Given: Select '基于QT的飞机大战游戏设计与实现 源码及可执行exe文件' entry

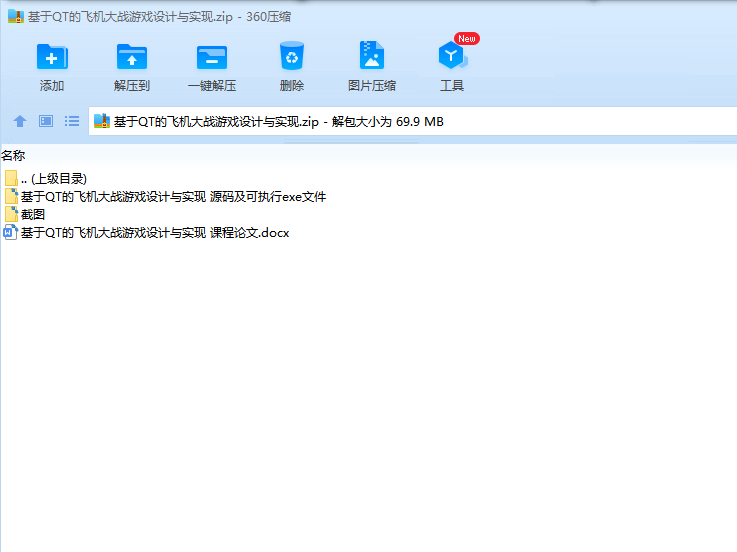Looking at the screenshot, I should pyautogui.click(x=173, y=197).
